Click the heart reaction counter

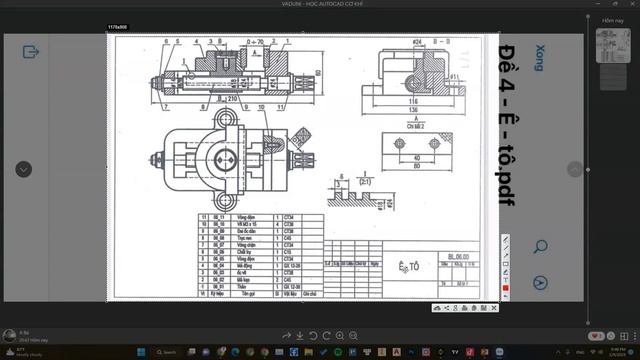[x=596, y=336]
